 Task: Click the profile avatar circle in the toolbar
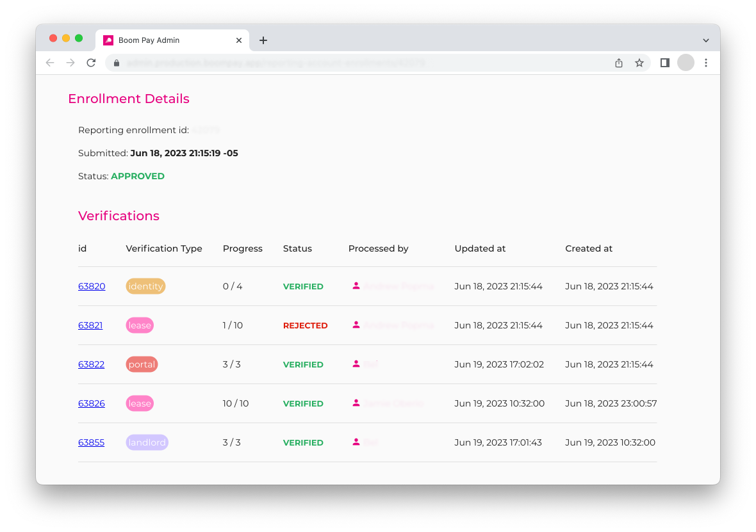point(686,63)
